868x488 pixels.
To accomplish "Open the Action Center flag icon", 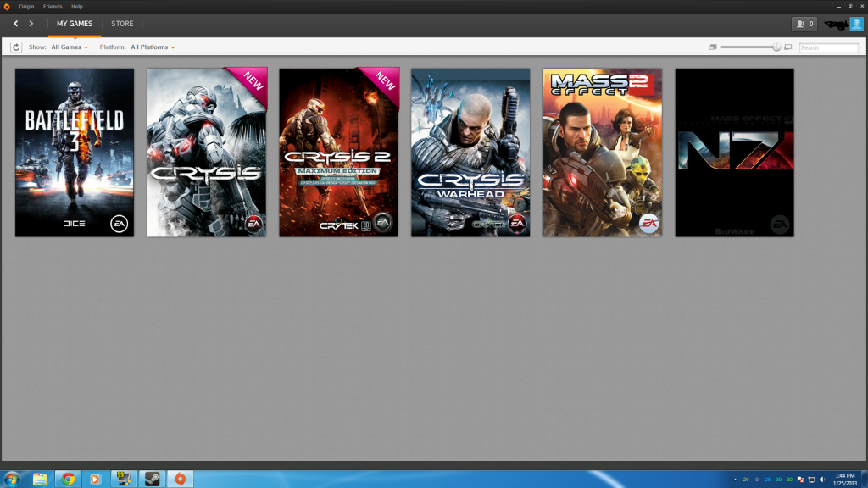I will 800,480.
